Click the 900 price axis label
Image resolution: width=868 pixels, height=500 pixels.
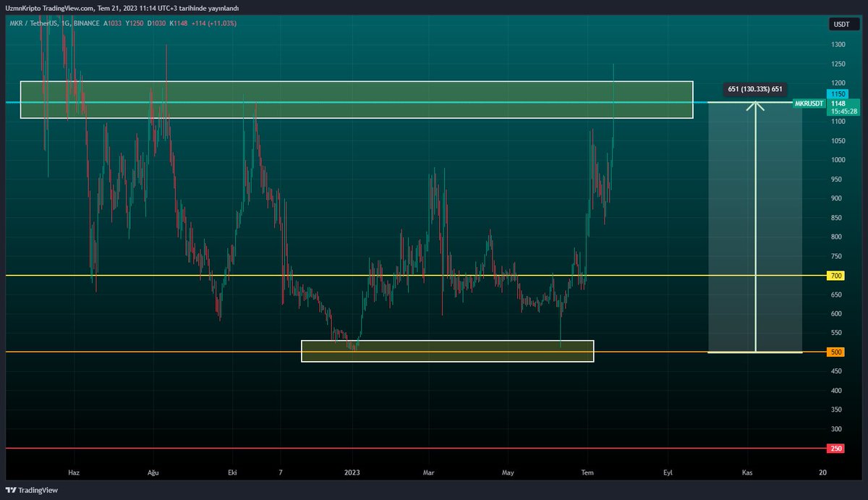coord(836,198)
